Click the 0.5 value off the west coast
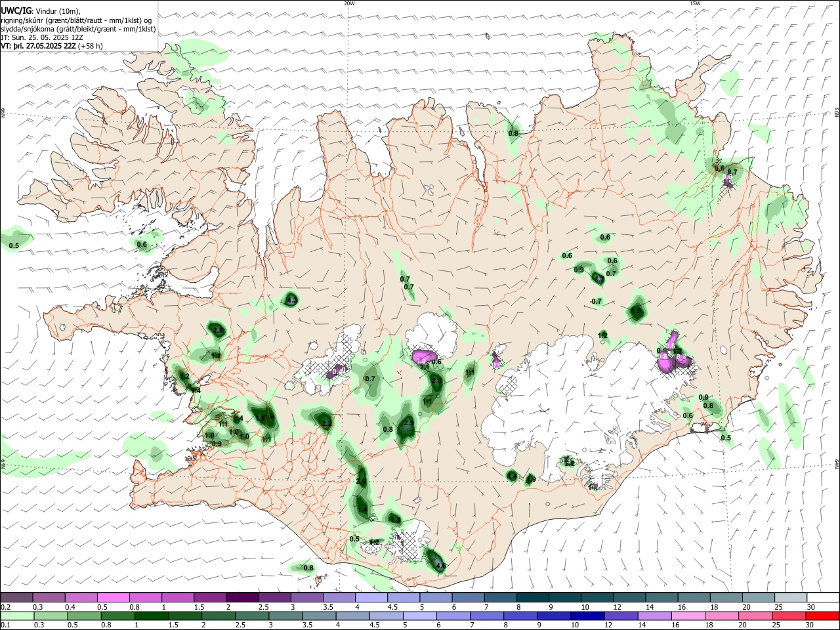This screenshot has height=630, width=840. (x=14, y=245)
